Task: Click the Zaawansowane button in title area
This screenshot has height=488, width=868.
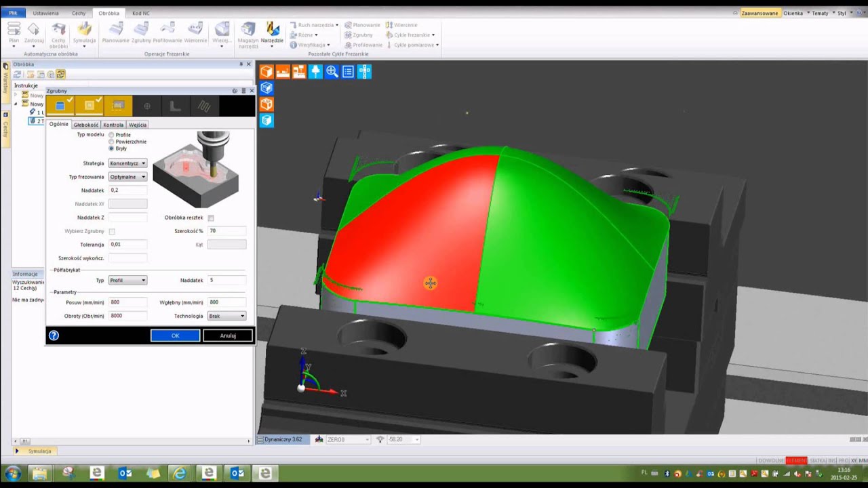Action: 759,13
